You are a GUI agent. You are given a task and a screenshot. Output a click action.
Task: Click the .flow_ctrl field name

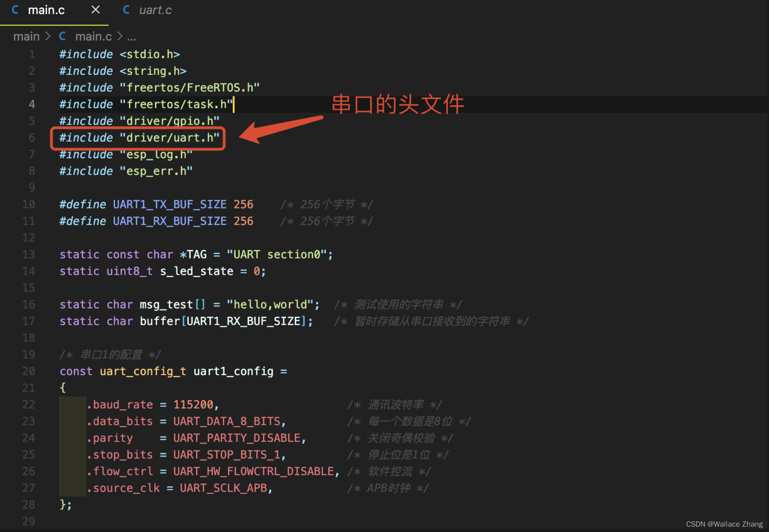[120, 472]
